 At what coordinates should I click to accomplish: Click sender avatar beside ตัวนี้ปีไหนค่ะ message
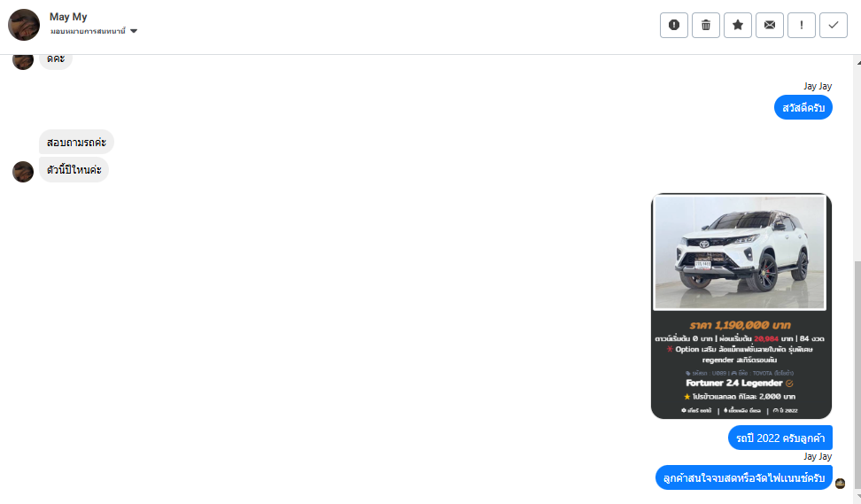[x=23, y=172]
